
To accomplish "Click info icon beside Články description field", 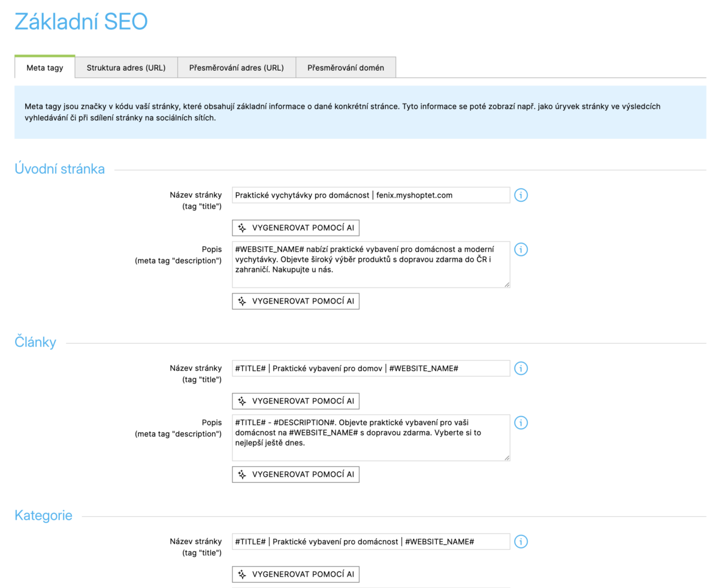I will (521, 422).
